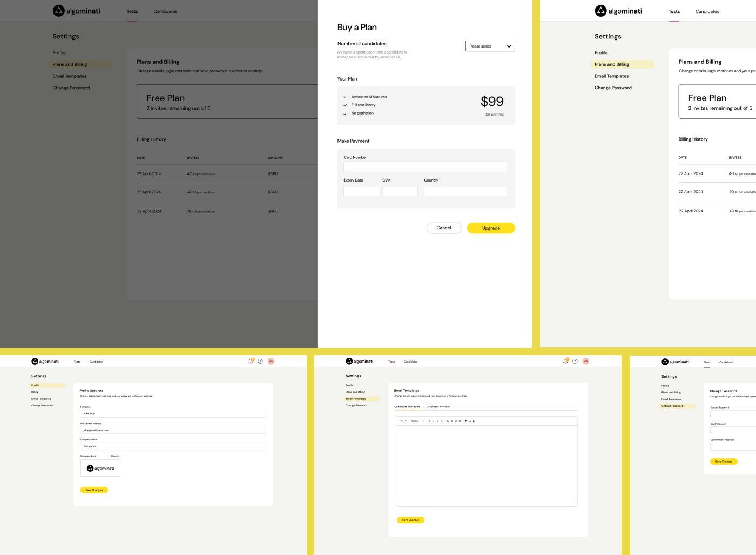Focus the Card Number input field
The image size is (756, 555).
[425, 167]
